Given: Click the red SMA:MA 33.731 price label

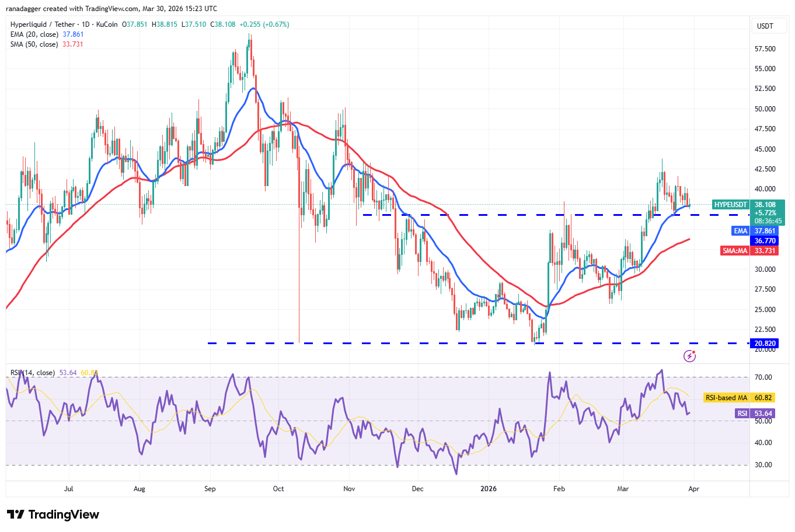Looking at the screenshot, I should click(749, 251).
